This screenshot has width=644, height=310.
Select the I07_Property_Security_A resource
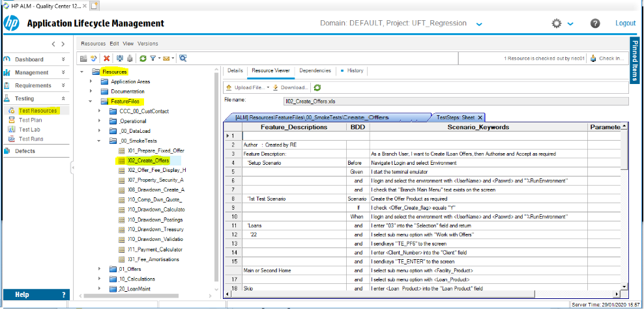(x=156, y=180)
